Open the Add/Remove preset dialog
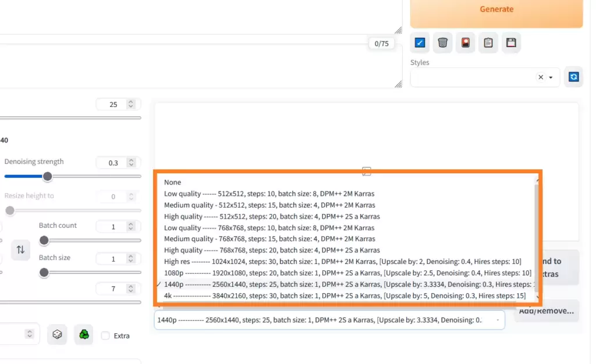This screenshot has height=364, width=596. click(x=546, y=311)
